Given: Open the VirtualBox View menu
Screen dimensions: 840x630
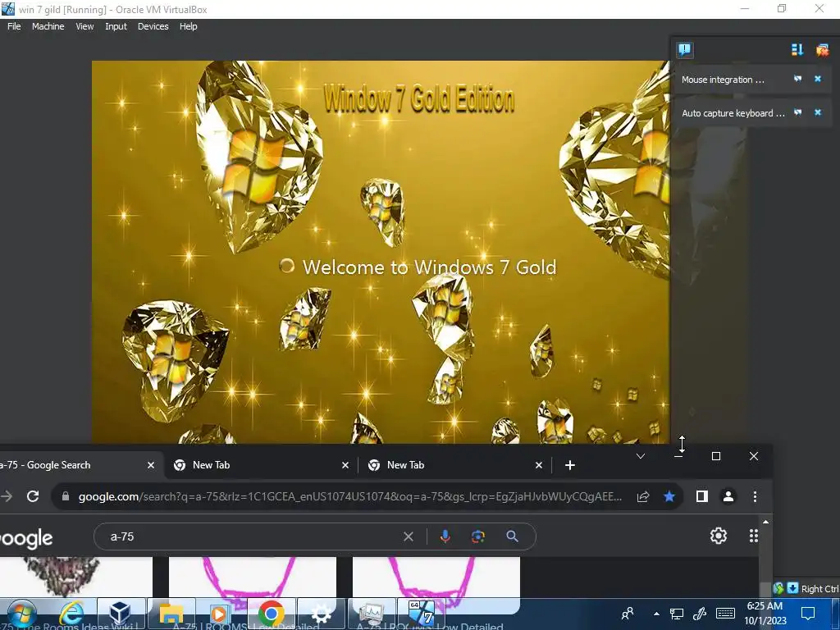Looking at the screenshot, I should tap(84, 26).
